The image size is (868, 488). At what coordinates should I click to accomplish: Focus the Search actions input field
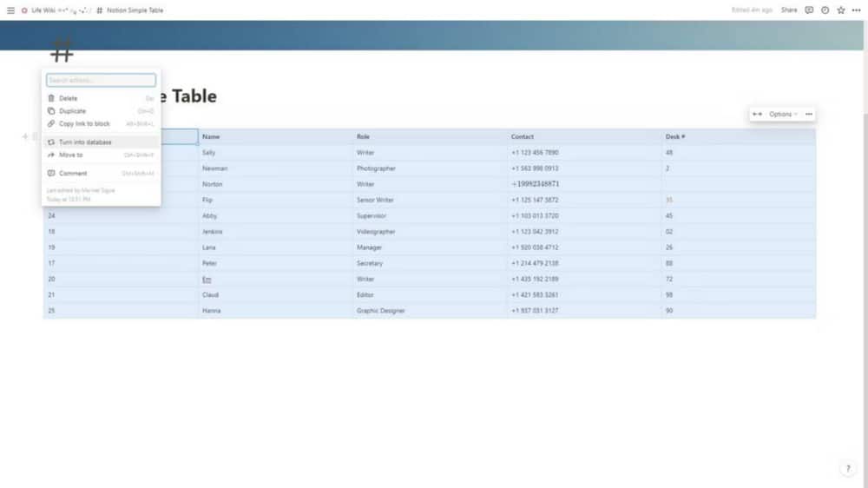(x=101, y=80)
